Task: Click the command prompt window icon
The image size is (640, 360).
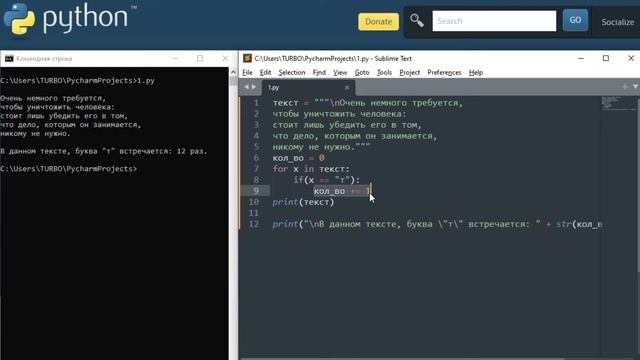Action: pyautogui.click(x=9, y=59)
